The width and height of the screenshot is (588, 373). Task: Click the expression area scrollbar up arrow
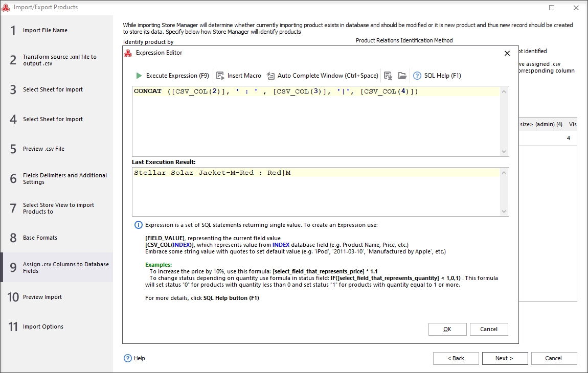(x=504, y=91)
